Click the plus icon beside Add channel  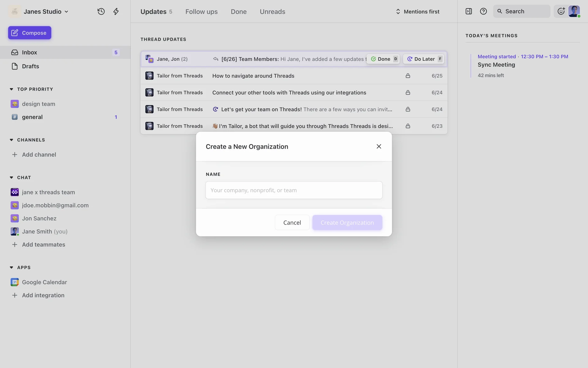tap(14, 155)
